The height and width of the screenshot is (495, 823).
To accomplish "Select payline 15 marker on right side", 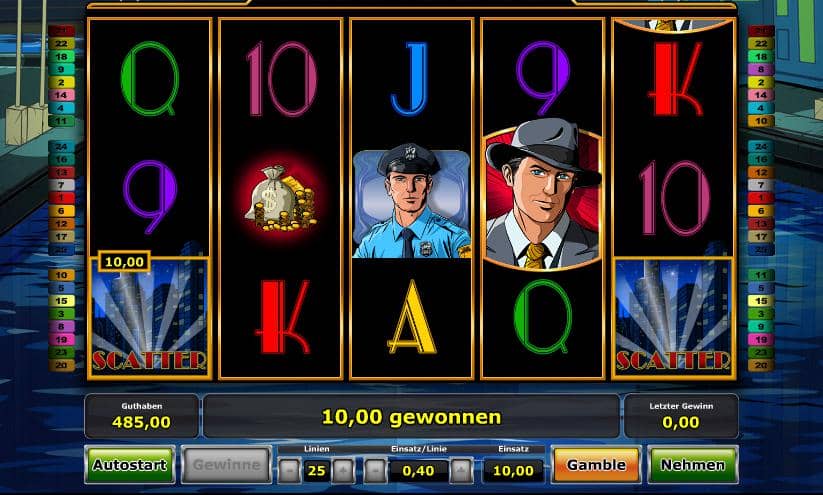I will (x=761, y=301).
